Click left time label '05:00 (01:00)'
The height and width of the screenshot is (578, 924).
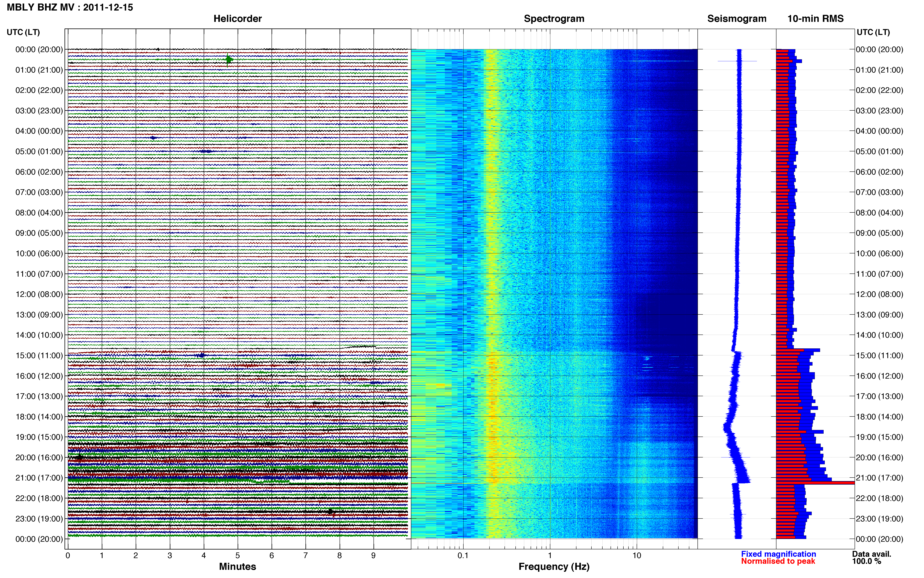39,151
